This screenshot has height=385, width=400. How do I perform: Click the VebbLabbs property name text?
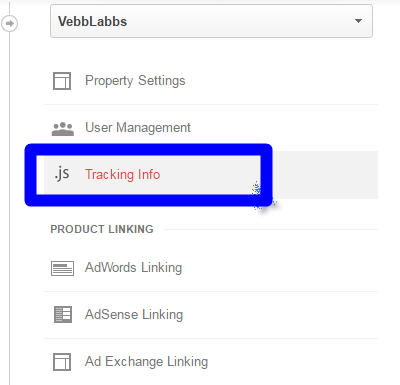[x=92, y=22]
